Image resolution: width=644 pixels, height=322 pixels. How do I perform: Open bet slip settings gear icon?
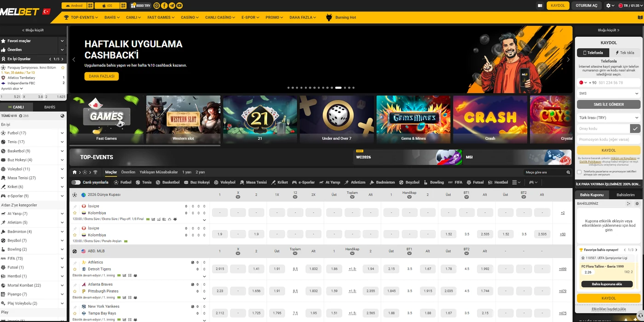coord(637,203)
